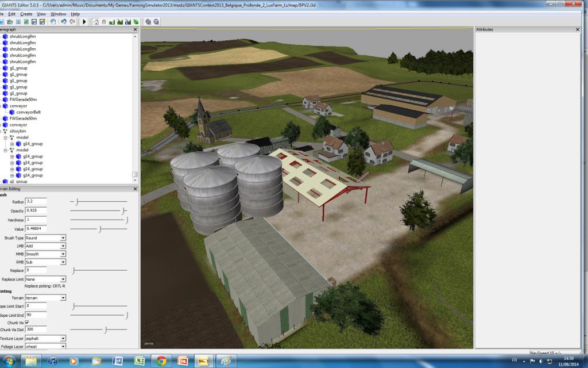The height and width of the screenshot is (368, 588).
Task: Click the Opacity input field showing 0.925
Action: point(36,210)
